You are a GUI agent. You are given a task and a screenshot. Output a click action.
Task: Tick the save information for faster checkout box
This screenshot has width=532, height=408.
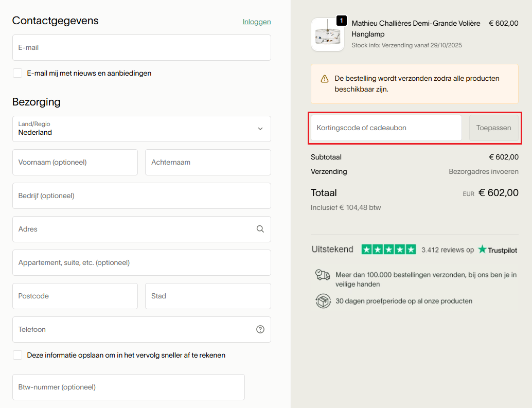[x=17, y=355]
